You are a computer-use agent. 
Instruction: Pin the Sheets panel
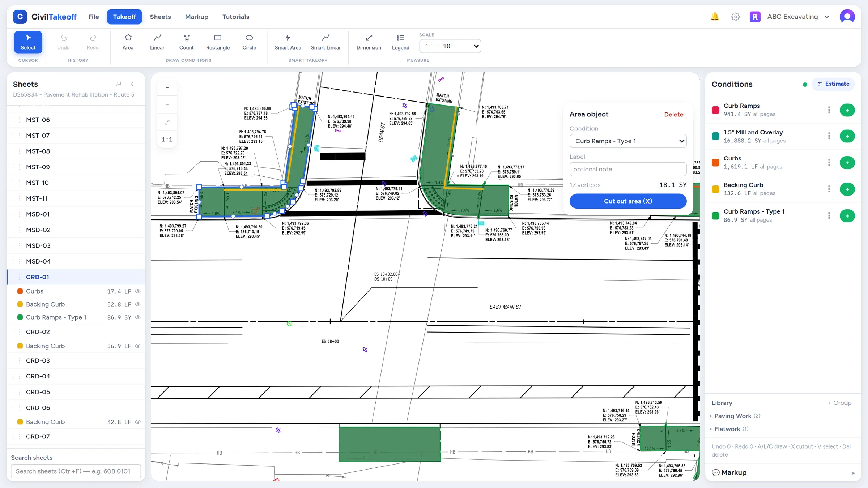(x=118, y=84)
